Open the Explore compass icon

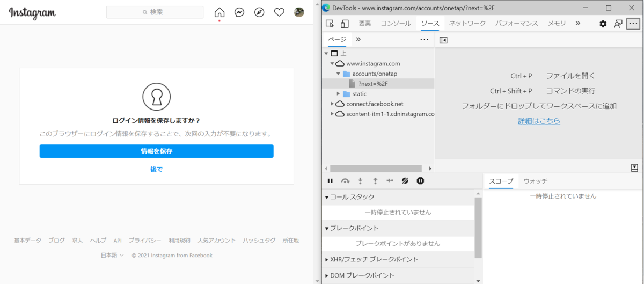pyautogui.click(x=259, y=12)
